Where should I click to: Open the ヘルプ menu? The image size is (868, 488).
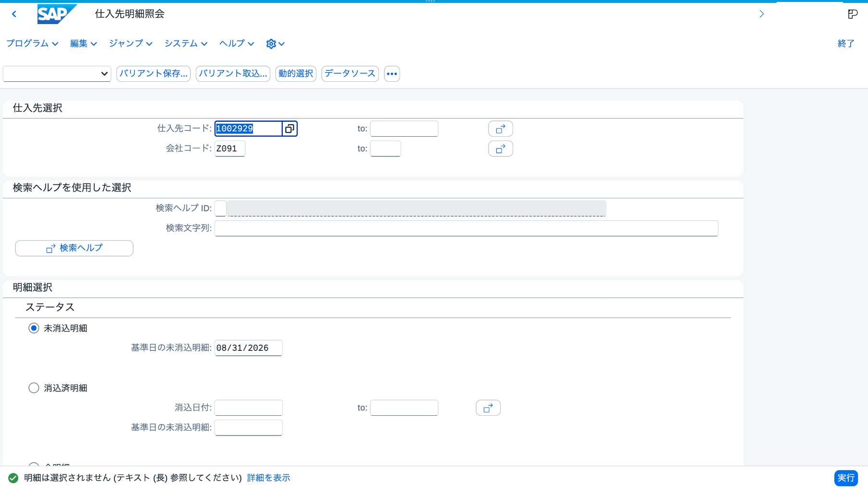tap(237, 44)
